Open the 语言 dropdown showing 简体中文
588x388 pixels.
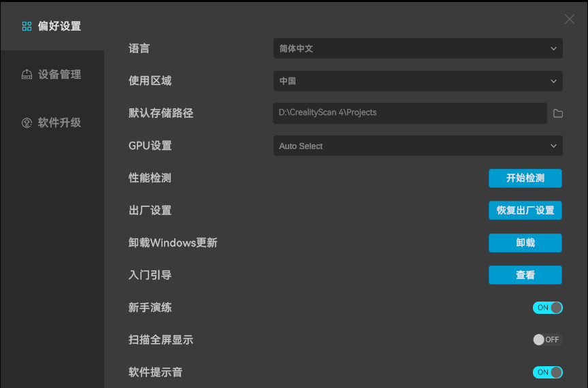pyautogui.click(x=417, y=48)
